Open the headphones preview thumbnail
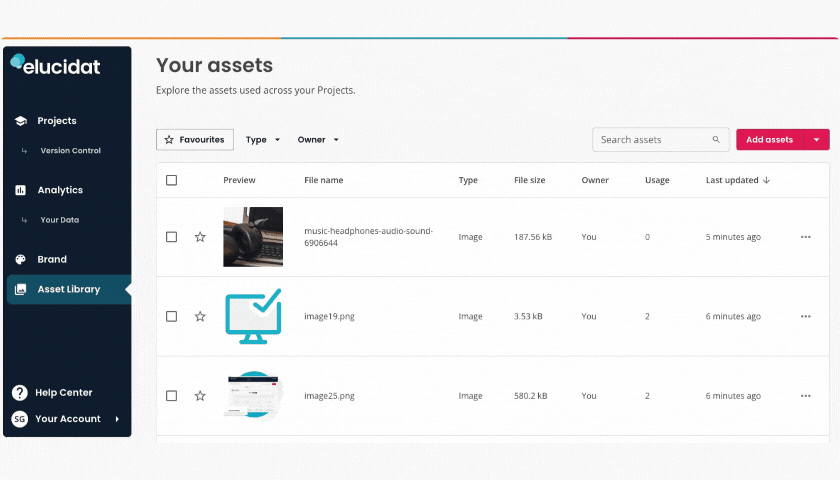 tap(253, 237)
